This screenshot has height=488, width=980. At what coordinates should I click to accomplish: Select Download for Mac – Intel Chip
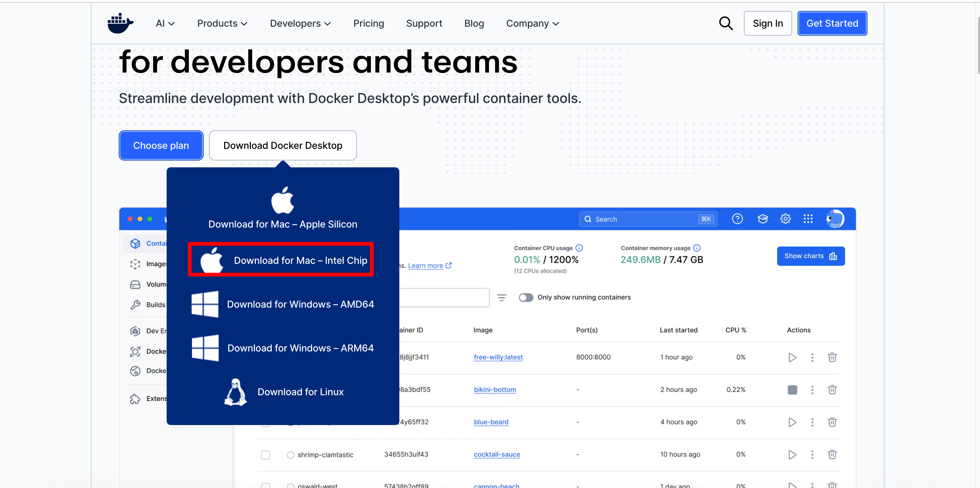tap(281, 260)
